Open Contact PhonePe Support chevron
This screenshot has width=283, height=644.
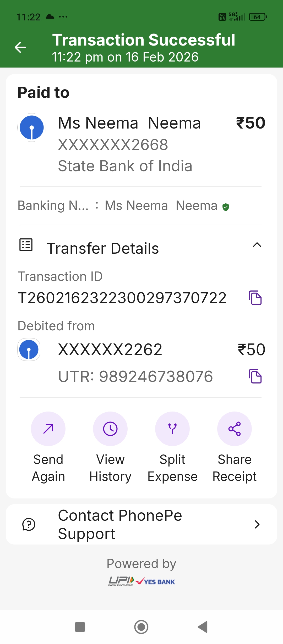tap(257, 524)
